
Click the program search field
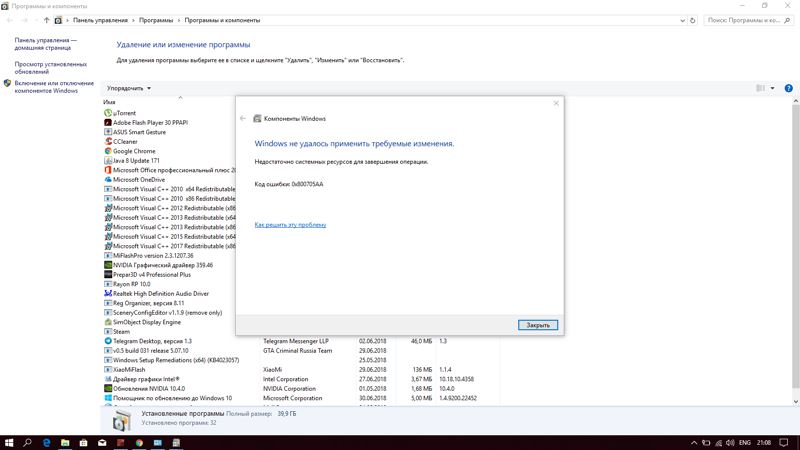click(748, 20)
